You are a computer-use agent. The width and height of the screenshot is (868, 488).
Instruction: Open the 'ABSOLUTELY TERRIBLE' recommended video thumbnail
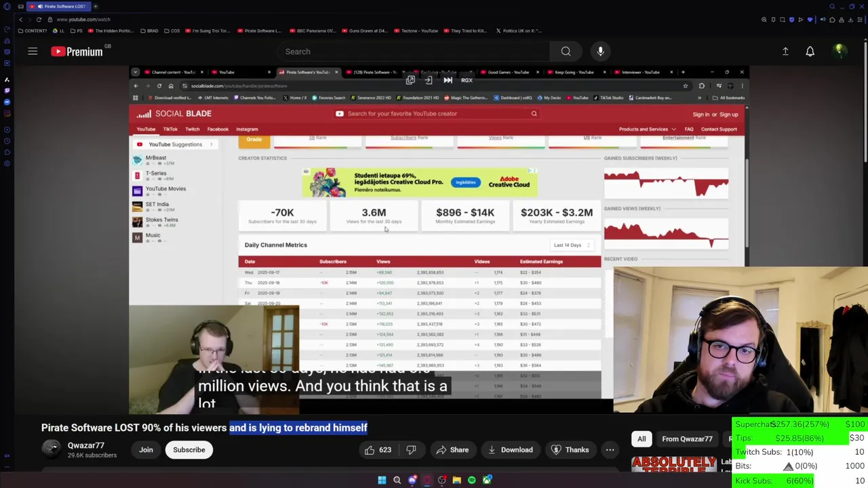click(675, 464)
